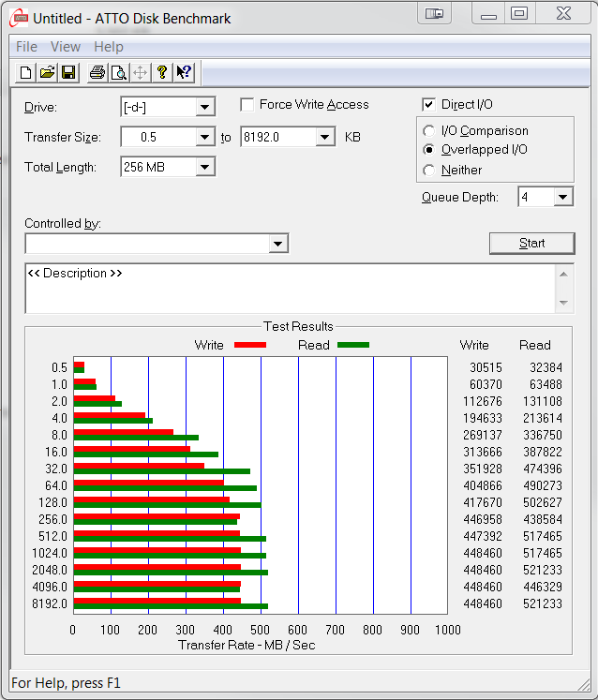
Task: Click inside the Description text box
Action: coord(281,289)
